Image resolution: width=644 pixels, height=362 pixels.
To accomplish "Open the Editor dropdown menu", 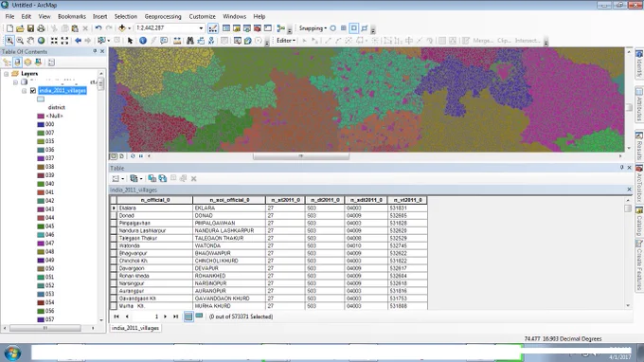I will click(x=286, y=41).
